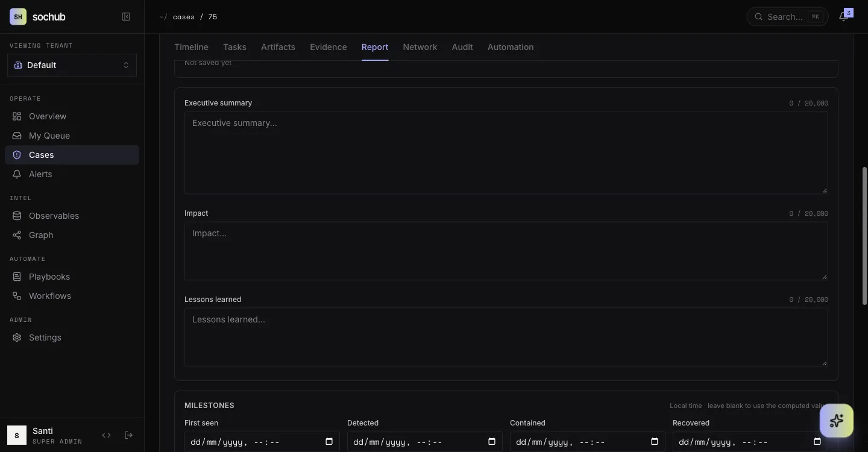The height and width of the screenshot is (452, 868).
Task: Open the notifications bell icon
Action: (x=844, y=17)
